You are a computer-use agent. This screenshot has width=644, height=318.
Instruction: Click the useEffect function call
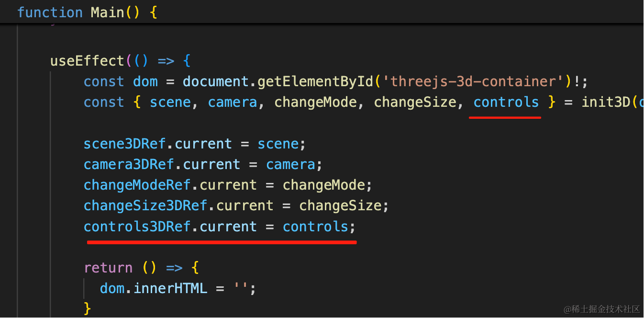(87, 61)
